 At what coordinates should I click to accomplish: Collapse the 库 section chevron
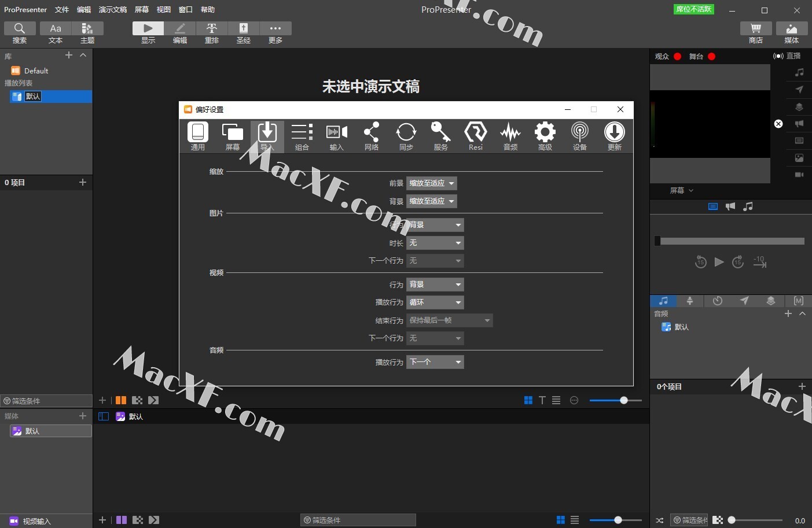pos(83,55)
